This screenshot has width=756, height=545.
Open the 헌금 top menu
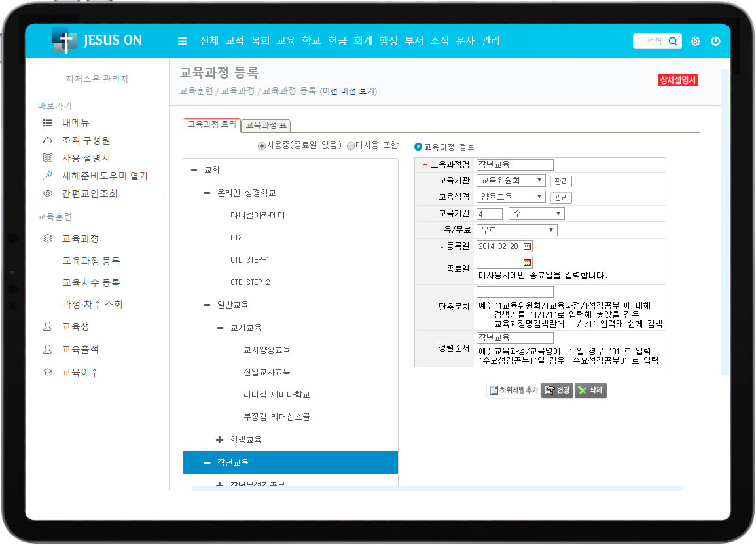coord(337,41)
